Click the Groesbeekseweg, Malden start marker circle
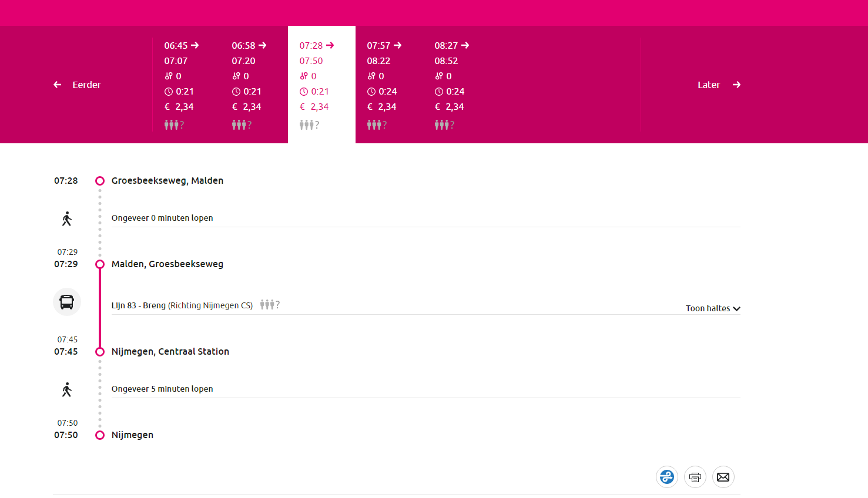Screen dimensions: 868x498 (x=100, y=181)
